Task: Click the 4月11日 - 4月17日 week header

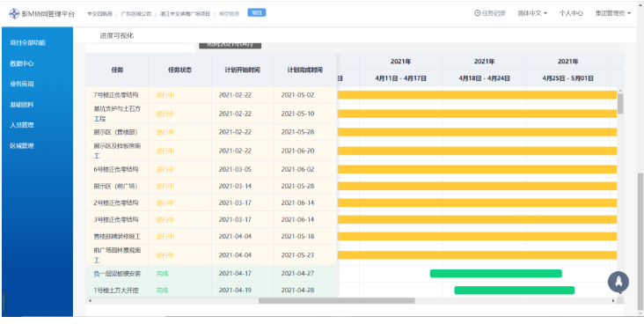Action: (401, 78)
